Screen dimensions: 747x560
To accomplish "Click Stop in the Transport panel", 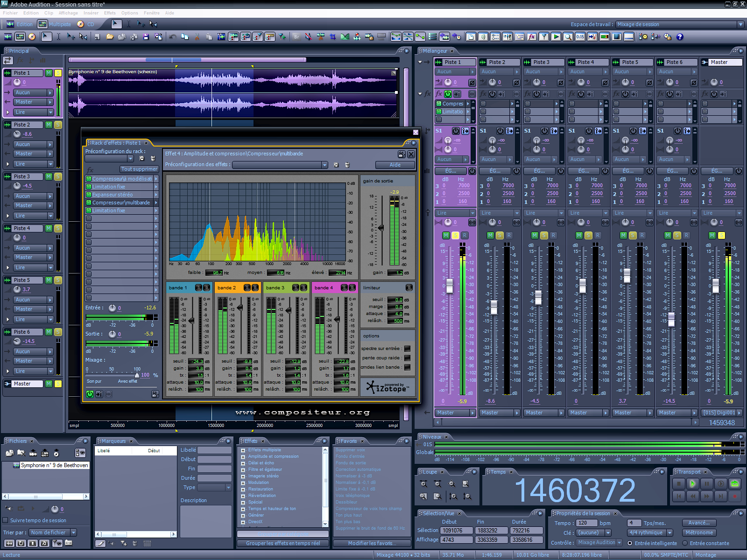I will point(678,484).
